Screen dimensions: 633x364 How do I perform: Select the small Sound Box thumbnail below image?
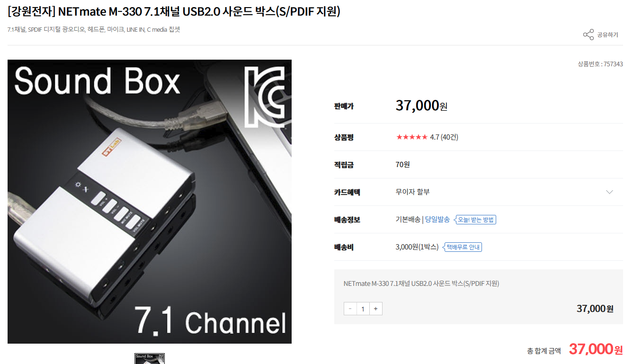(150, 358)
